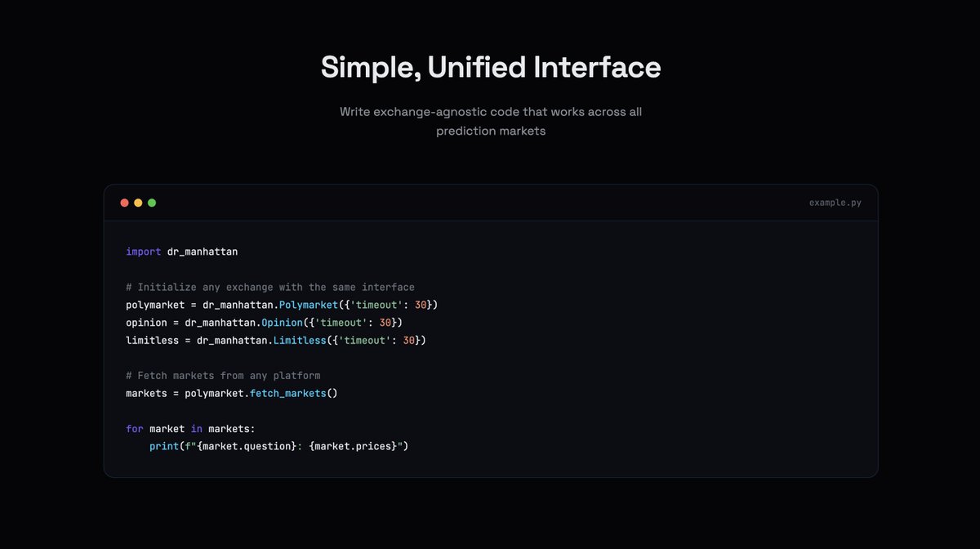
Task: Click the "for market in markets:" line
Action: tap(190, 428)
